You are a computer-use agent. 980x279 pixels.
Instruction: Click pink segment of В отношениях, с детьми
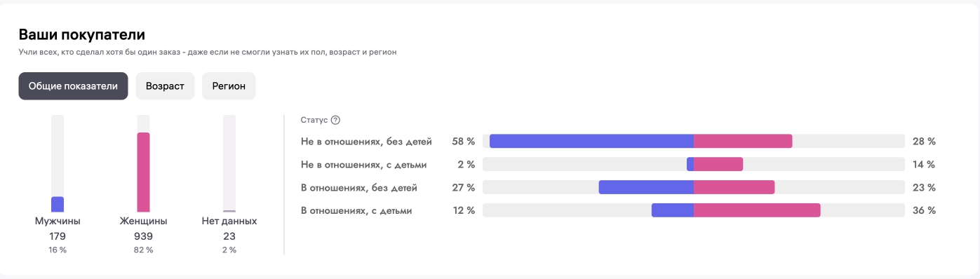(757, 210)
